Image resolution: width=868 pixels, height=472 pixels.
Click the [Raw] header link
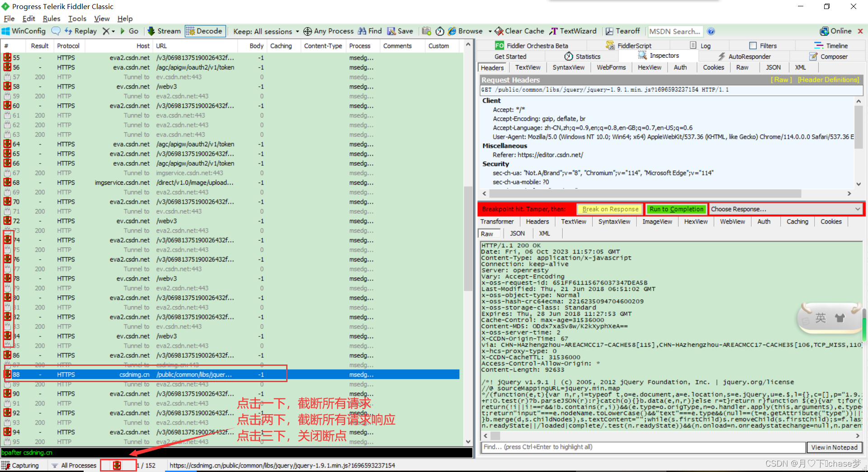(781, 79)
